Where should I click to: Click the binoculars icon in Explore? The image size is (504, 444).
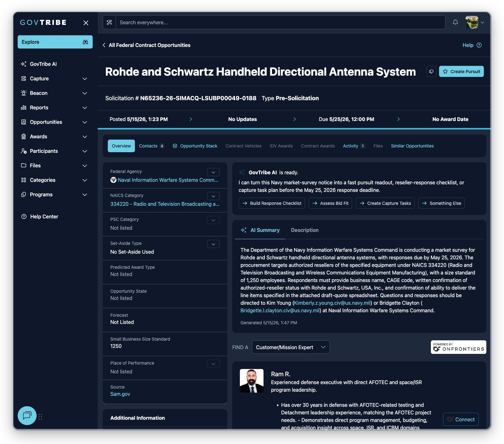pyautogui.click(x=85, y=42)
